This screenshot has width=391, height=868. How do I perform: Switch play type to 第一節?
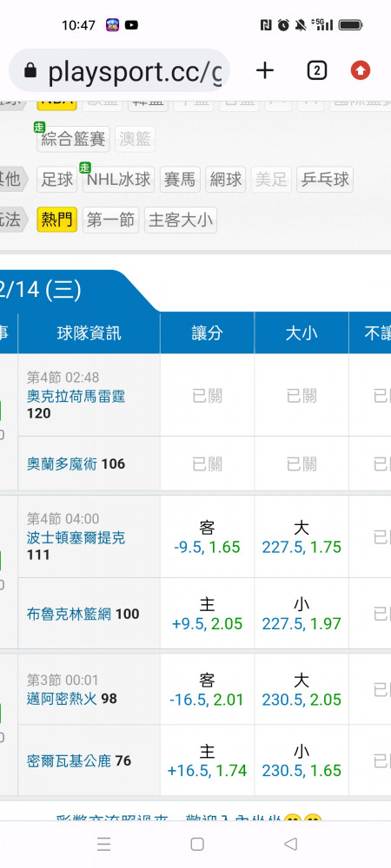click(110, 220)
